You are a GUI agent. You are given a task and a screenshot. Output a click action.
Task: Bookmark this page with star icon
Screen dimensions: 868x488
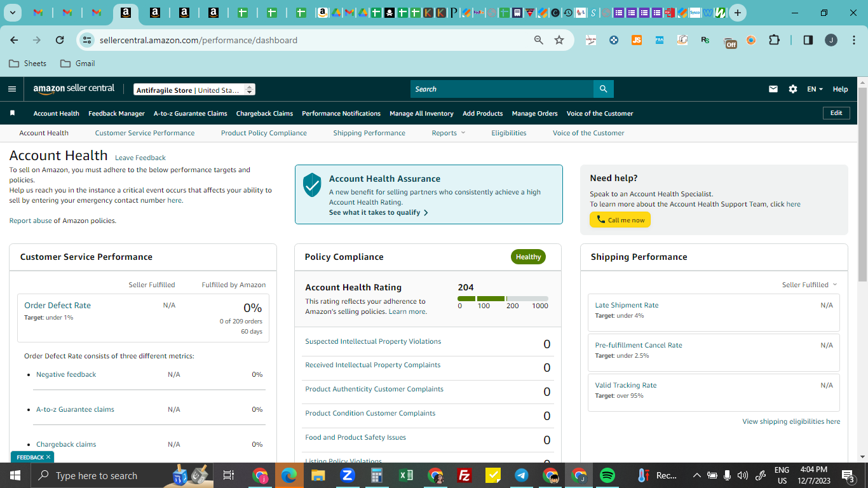pyautogui.click(x=559, y=40)
